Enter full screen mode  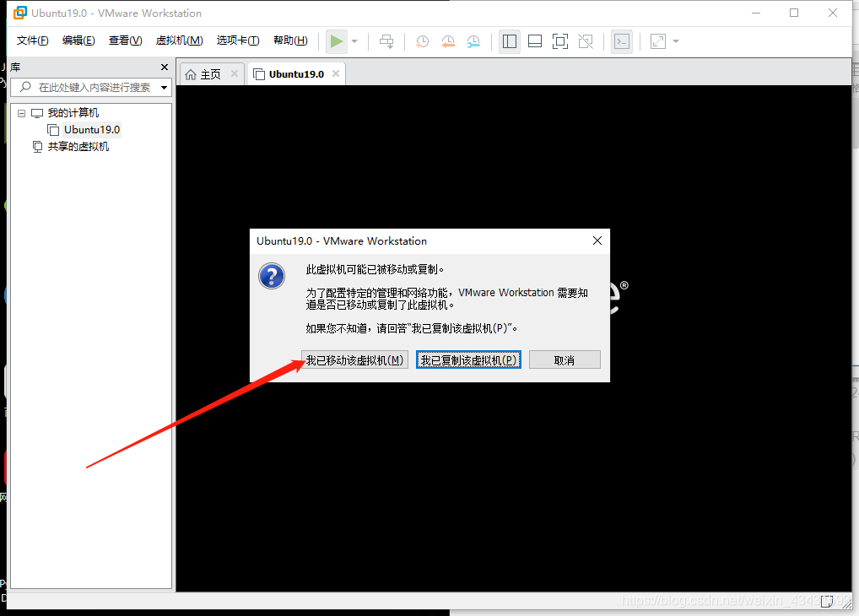(x=560, y=41)
